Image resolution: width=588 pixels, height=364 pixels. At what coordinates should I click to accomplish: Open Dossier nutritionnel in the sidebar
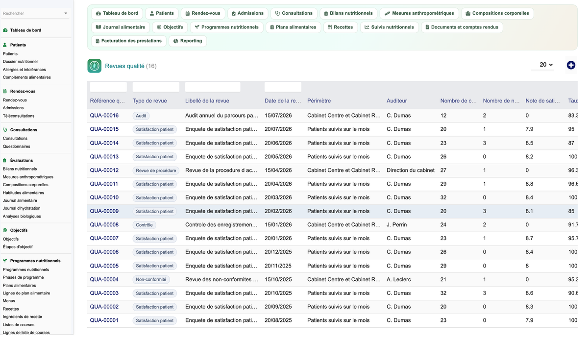(x=20, y=62)
